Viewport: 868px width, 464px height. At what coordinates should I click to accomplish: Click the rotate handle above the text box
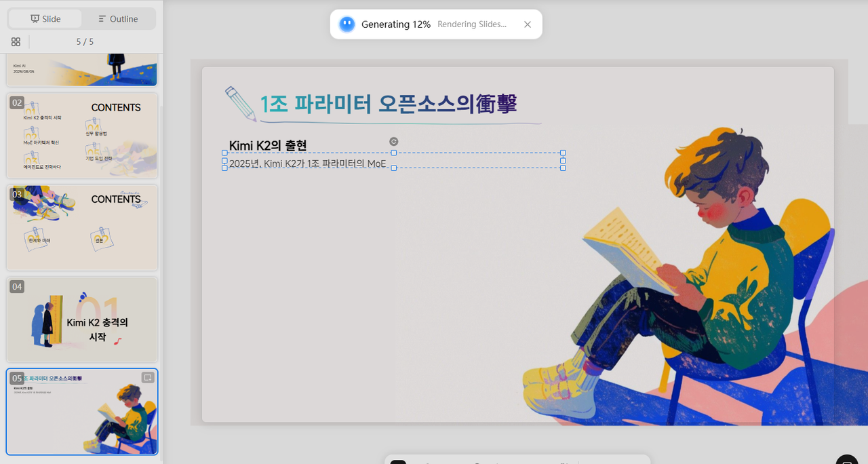394,141
